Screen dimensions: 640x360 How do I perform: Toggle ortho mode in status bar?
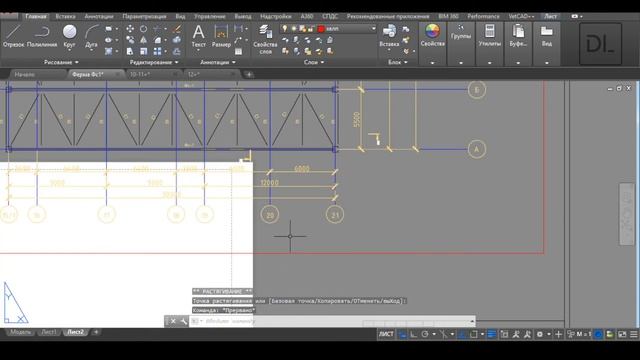[x=413, y=334]
